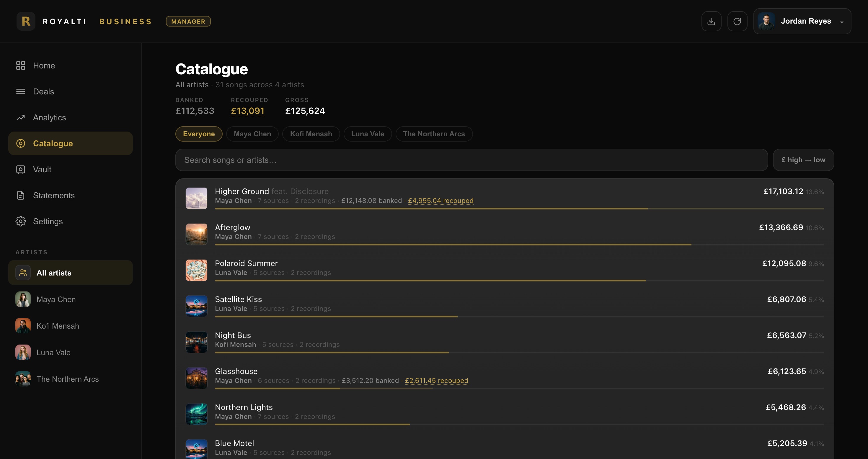Image resolution: width=868 pixels, height=459 pixels.
Task: Click the Afterglow progress bar
Action: tap(520, 245)
